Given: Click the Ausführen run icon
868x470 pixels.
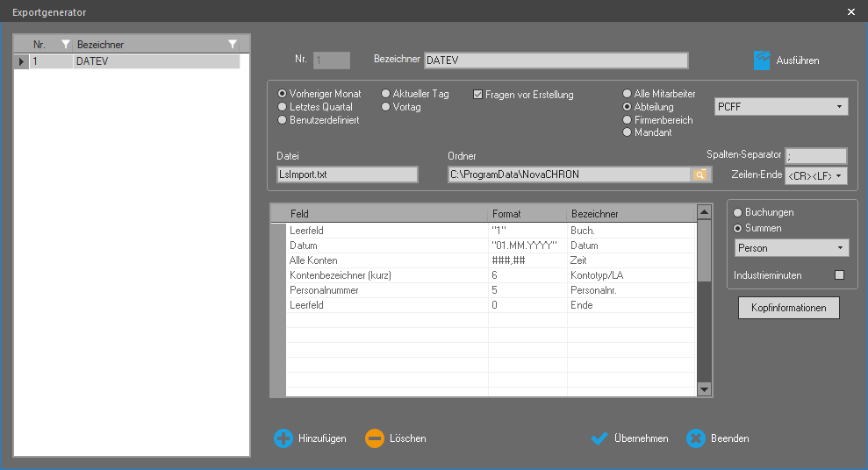Looking at the screenshot, I should (763, 61).
